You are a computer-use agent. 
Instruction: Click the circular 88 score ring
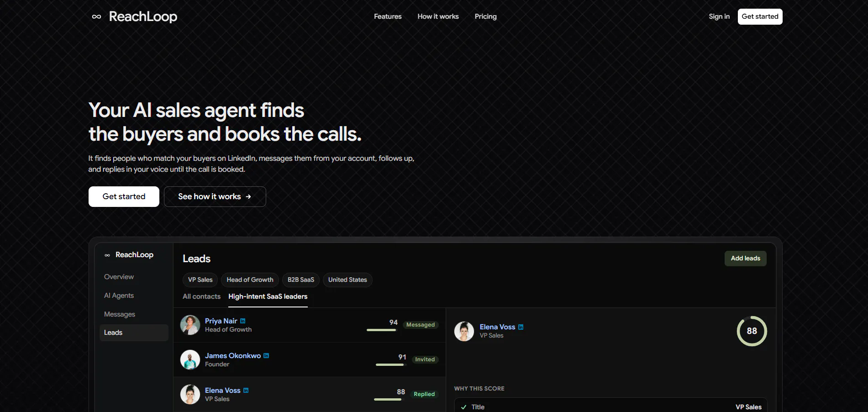[x=752, y=331]
